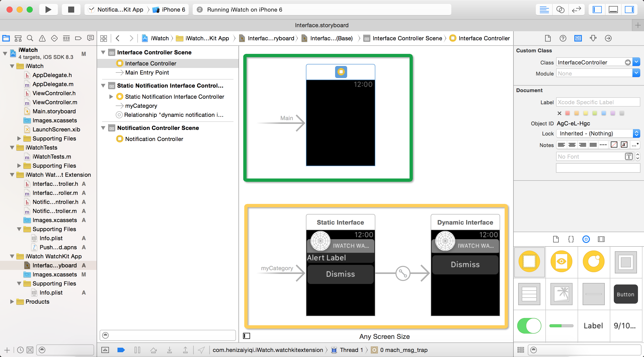Select Glance Interface Controller library object
Viewport: 644px width, 357px height.
click(561, 262)
